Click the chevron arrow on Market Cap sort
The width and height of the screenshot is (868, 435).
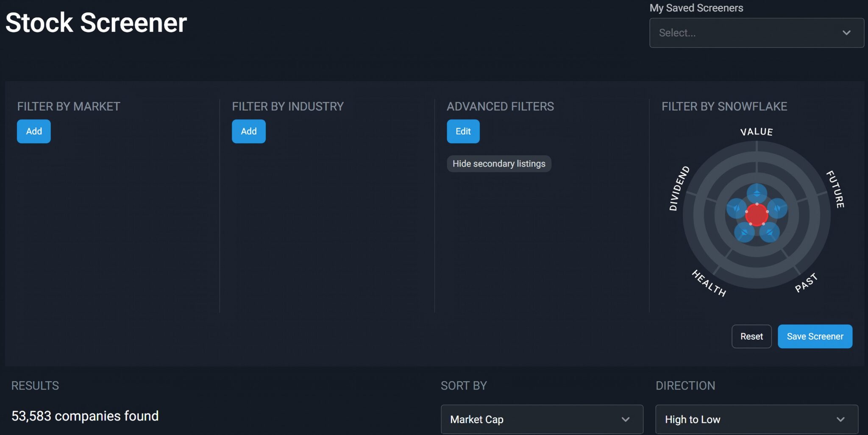point(625,419)
